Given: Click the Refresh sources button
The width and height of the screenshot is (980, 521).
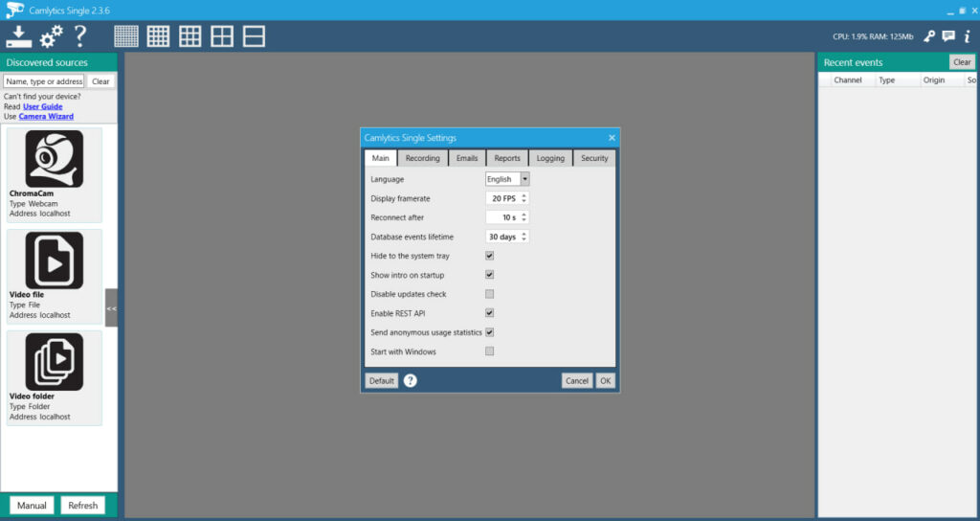Looking at the screenshot, I should [x=83, y=506].
